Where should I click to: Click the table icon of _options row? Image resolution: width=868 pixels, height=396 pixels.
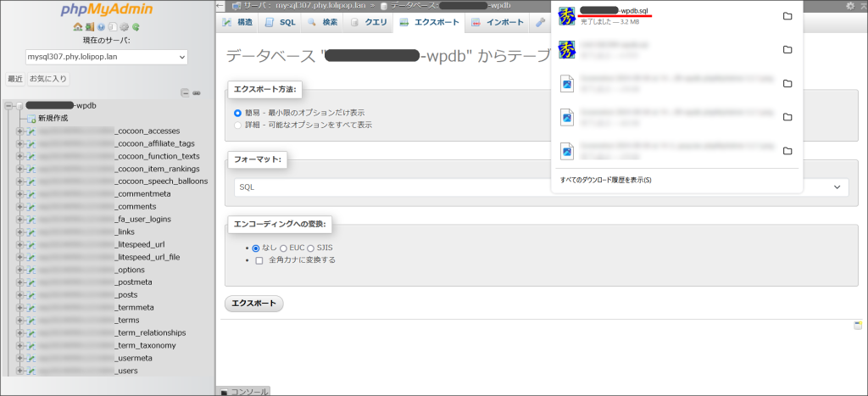click(x=31, y=270)
